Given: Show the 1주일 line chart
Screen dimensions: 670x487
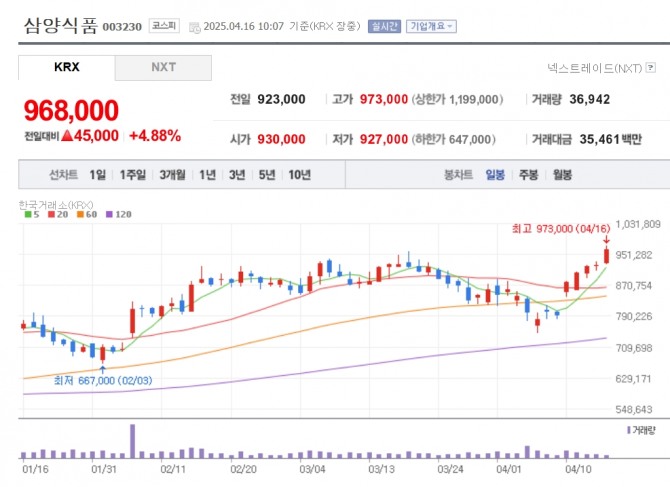Looking at the screenshot, I should coord(132,175).
